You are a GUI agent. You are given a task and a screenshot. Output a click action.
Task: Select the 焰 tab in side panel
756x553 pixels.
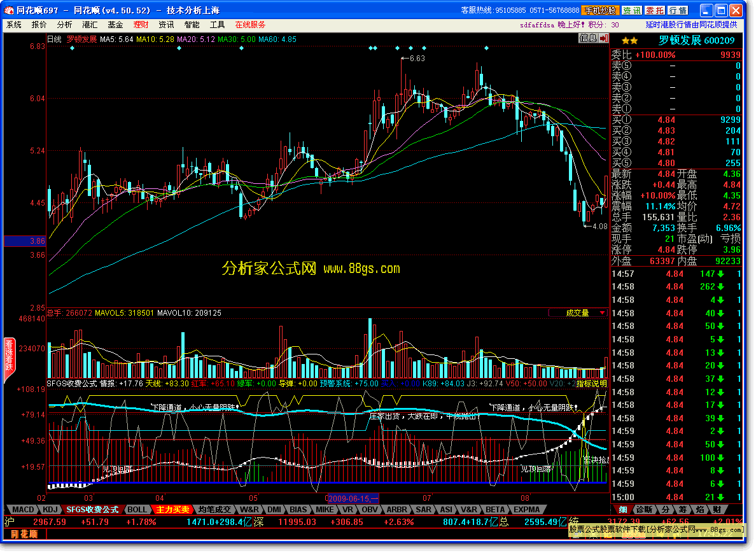tap(701, 510)
